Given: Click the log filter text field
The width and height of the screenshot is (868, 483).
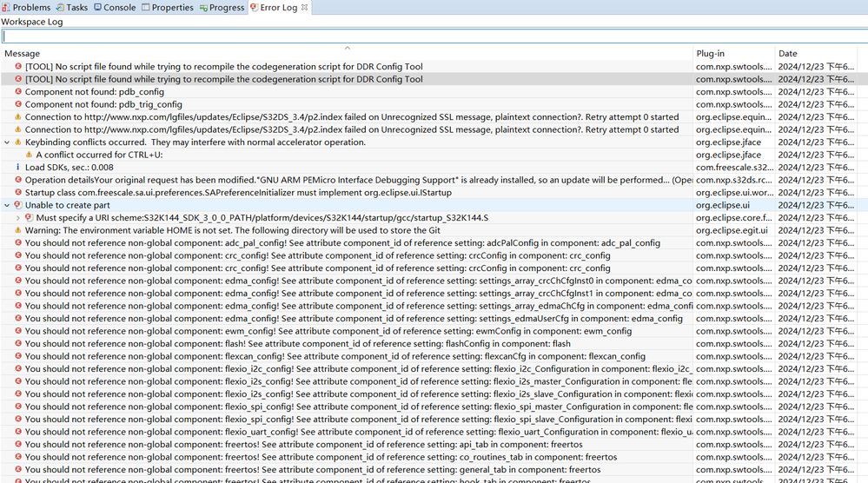Looking at the screenshot, I should (434, 36).
